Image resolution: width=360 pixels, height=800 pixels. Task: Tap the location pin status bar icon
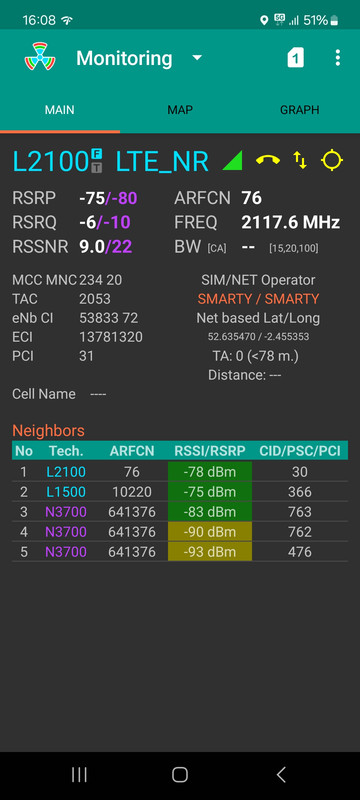[x=264, y=20]
